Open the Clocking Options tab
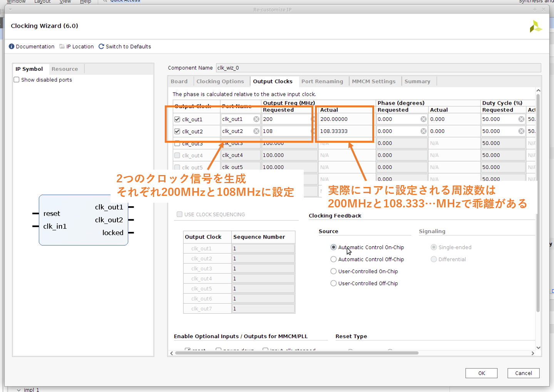 (220, 82)
